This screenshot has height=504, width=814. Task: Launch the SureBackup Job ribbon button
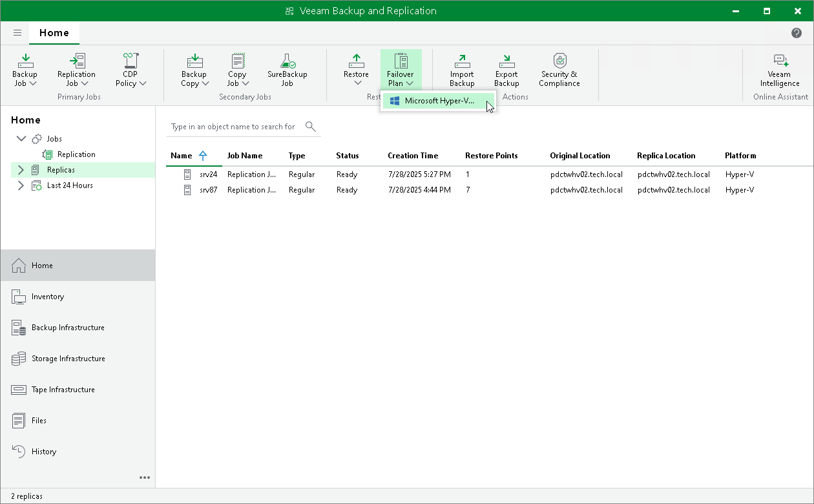287,70
